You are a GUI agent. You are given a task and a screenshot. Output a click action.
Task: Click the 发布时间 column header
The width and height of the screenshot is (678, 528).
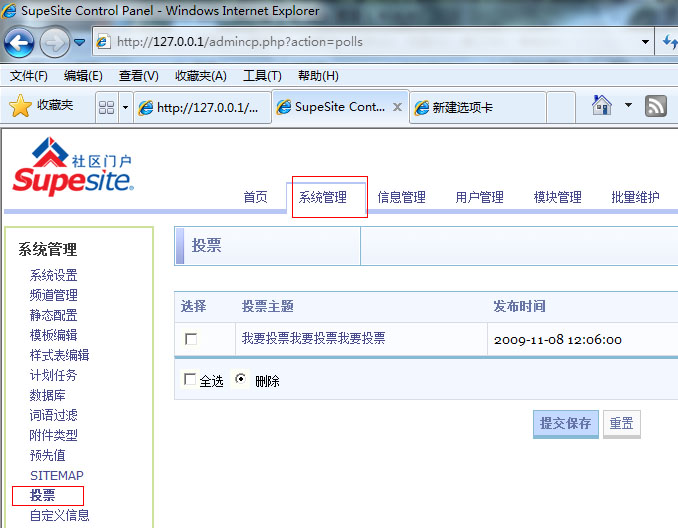(519, 306)
